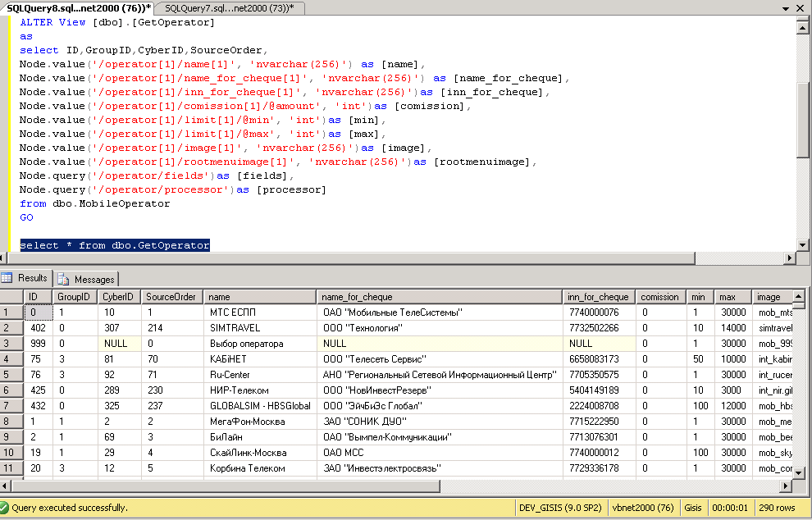Screen dimensions: 812x520
Task: Select the comission column header
Action: tap(661, 297)
